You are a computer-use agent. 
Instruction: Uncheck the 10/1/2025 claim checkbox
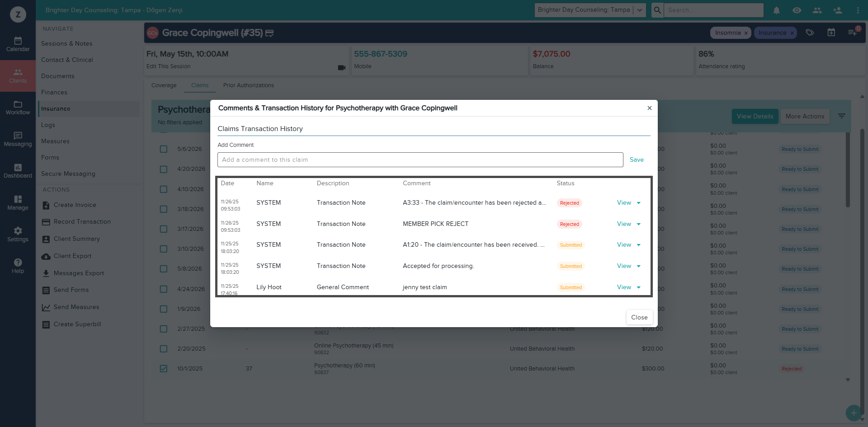point(164,369)
